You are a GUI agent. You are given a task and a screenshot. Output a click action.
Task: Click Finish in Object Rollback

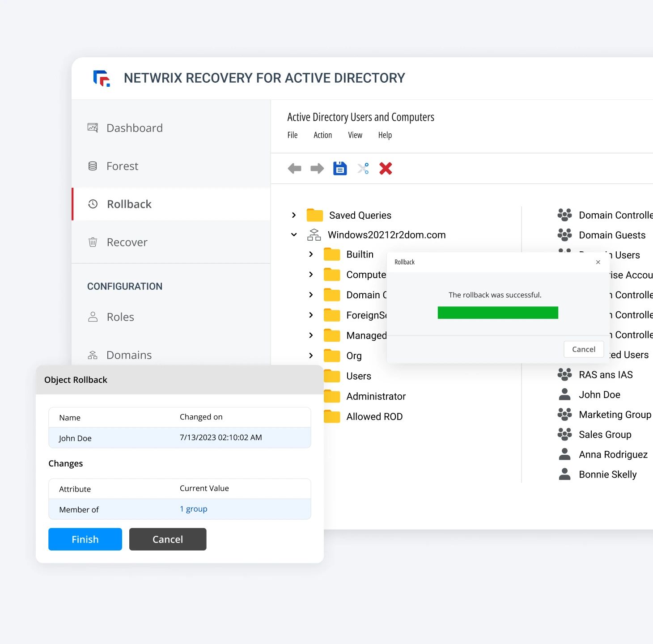pyautogui.click(x=85, y=539)
